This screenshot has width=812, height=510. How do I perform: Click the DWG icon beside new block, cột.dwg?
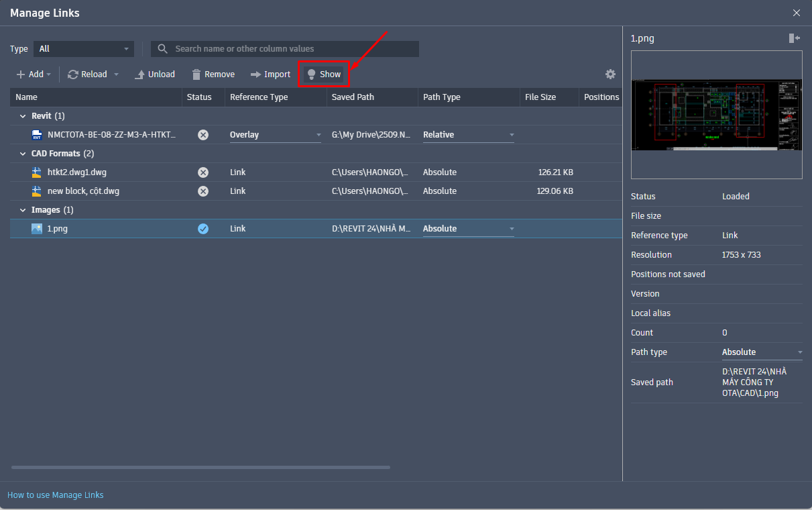click(37, 191)
